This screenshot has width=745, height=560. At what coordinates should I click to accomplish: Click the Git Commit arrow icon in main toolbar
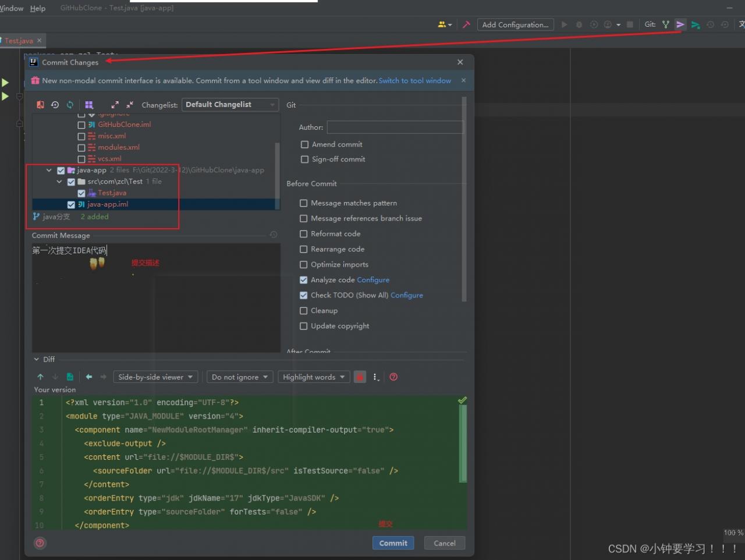pyautogui.click(x=680, y=24)
